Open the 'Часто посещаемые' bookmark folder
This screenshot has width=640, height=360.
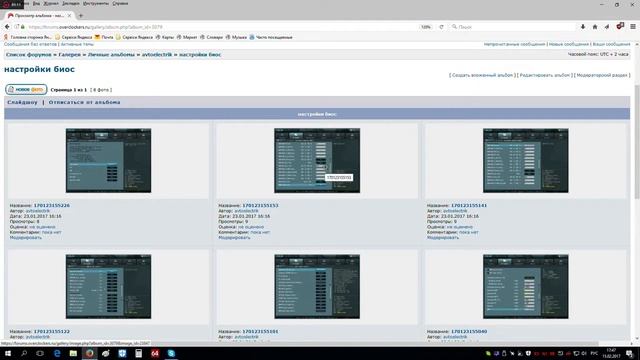click(271, 37)
